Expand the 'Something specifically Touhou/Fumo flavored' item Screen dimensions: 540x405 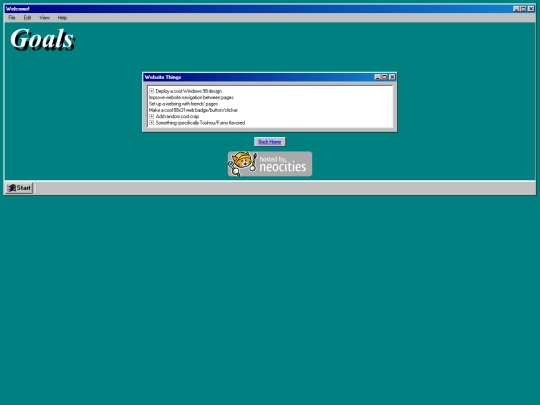pyautogui.click(x=152, y=123)
